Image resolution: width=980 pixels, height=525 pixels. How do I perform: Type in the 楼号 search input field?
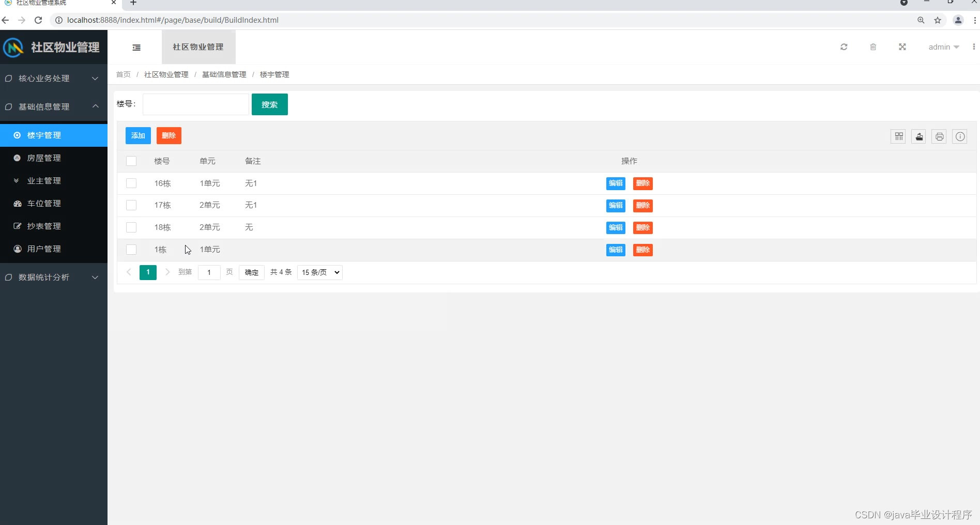[x=195, y=104]
